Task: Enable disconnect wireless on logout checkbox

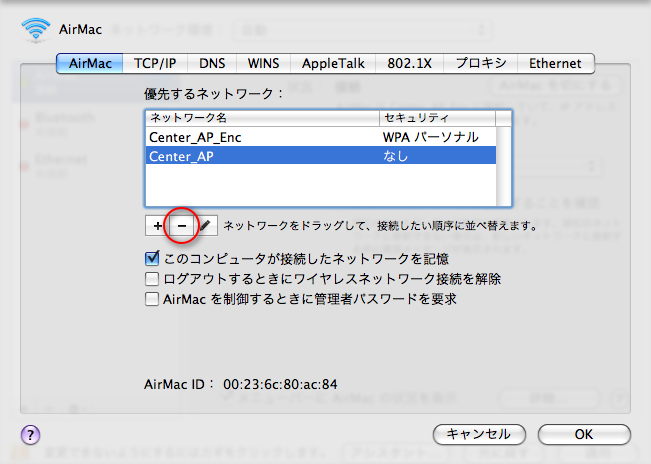Action: coord(152,279)
